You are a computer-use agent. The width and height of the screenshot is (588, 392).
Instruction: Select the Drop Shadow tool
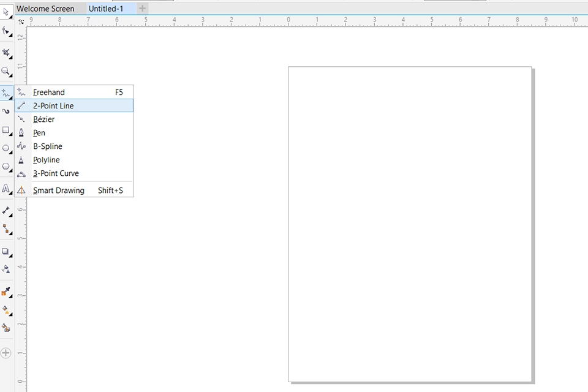(x=6, y=251)
